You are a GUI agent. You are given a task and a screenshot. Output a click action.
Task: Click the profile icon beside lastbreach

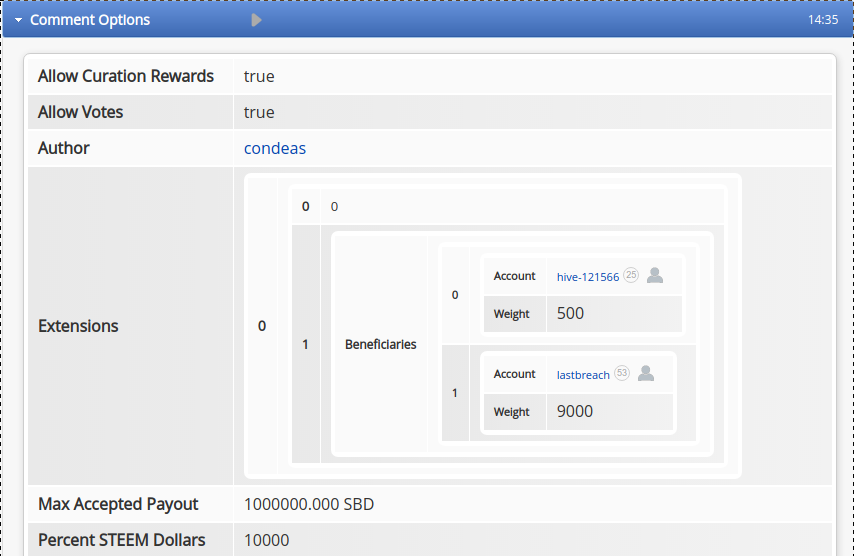coord(646,374)
